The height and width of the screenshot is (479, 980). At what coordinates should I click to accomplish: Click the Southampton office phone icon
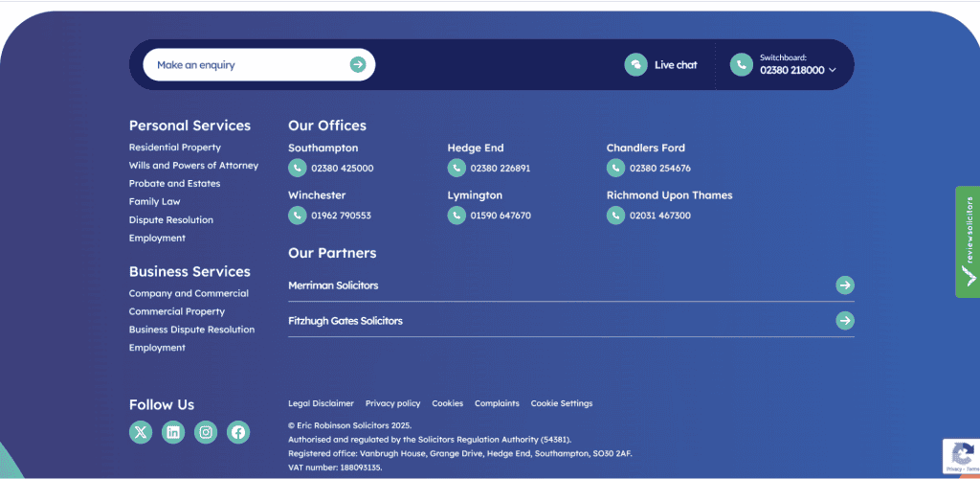pos(298,168)
